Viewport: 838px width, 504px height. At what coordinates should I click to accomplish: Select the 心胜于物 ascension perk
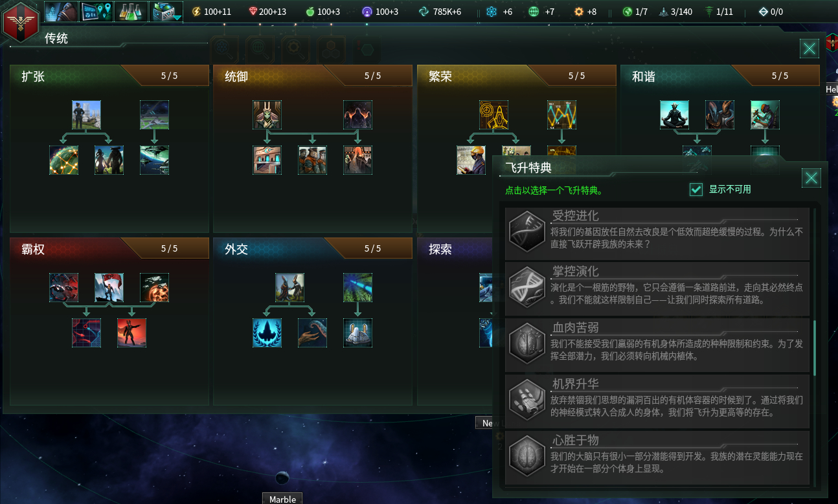pos(657,457)
